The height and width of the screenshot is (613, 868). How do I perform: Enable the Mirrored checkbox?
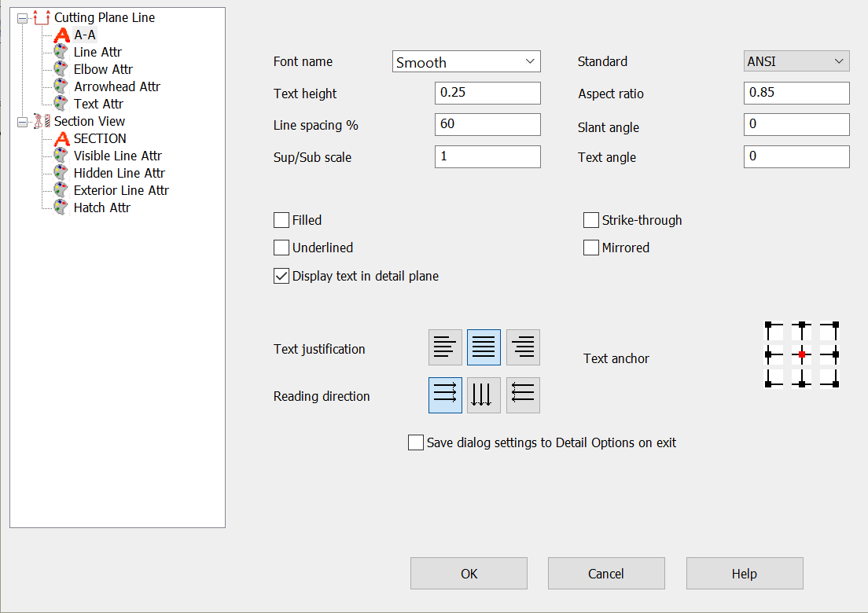click(x=590, y=247)
